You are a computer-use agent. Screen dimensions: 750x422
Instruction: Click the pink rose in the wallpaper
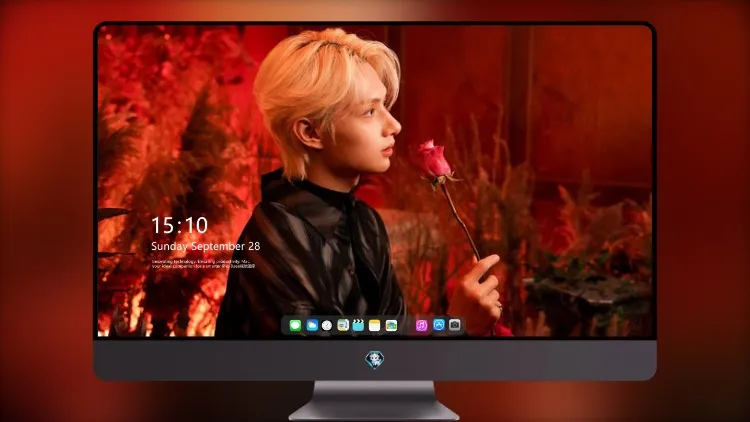click(x=433, y=160)
